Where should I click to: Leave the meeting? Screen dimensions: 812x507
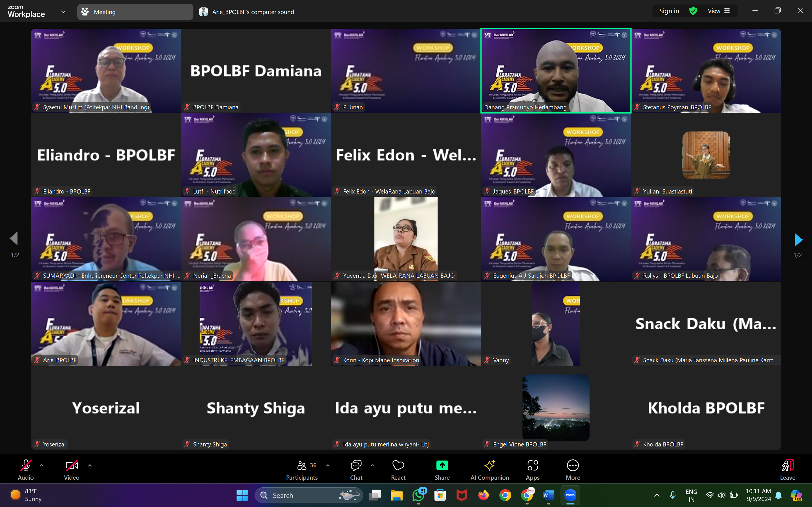click(x=787, y=470)
